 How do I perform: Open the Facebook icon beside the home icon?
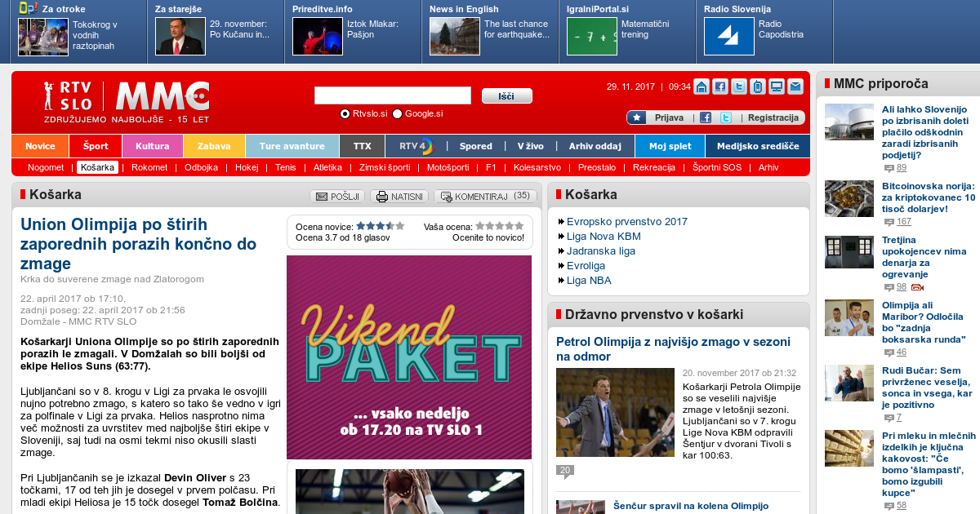pos(719,86)
